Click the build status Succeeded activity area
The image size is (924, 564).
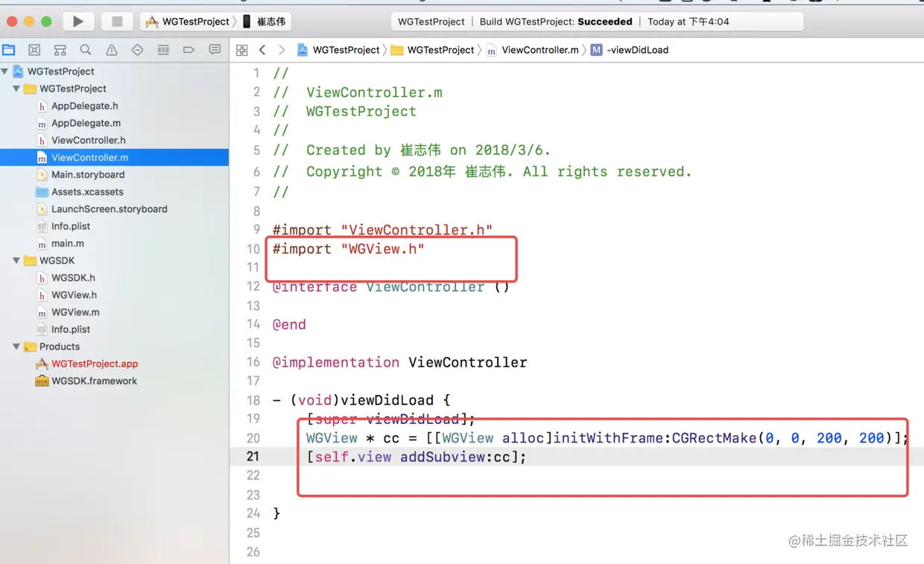(x=597, y=22)
